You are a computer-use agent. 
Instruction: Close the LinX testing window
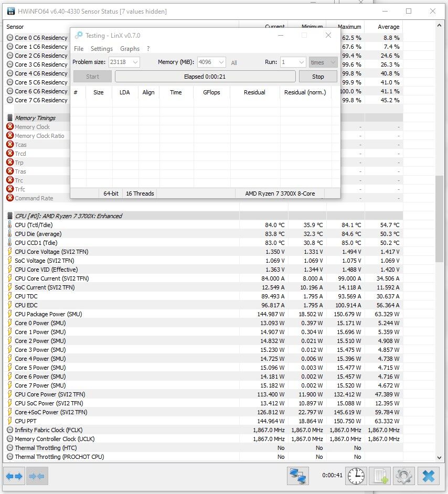328,35
